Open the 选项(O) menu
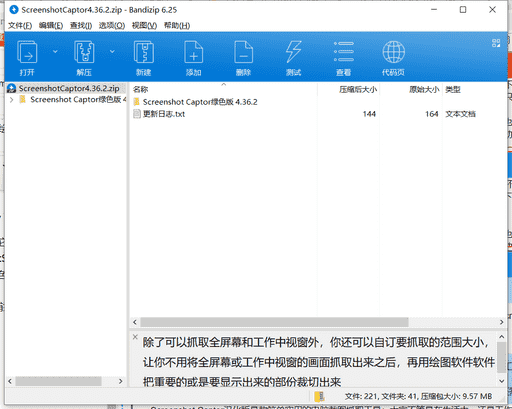The image size is (512, 409). tap(112, 26)
